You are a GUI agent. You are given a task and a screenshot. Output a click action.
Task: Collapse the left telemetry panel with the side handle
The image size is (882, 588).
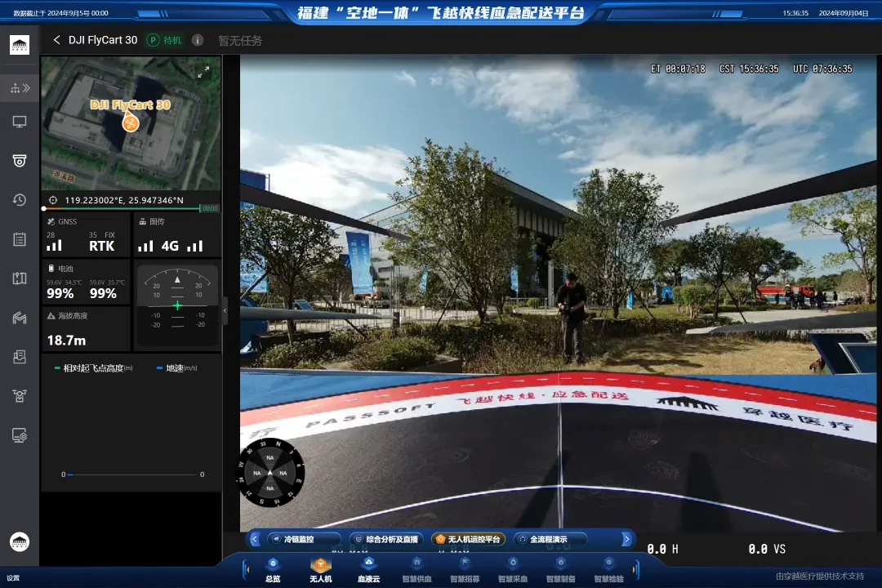[225, 310]
